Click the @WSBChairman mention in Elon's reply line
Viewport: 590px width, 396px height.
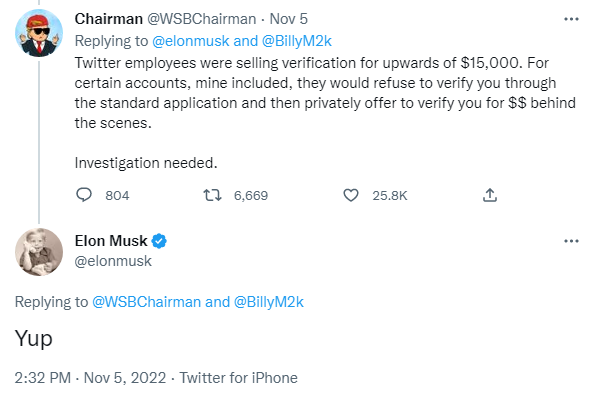[x=146, y=302]
